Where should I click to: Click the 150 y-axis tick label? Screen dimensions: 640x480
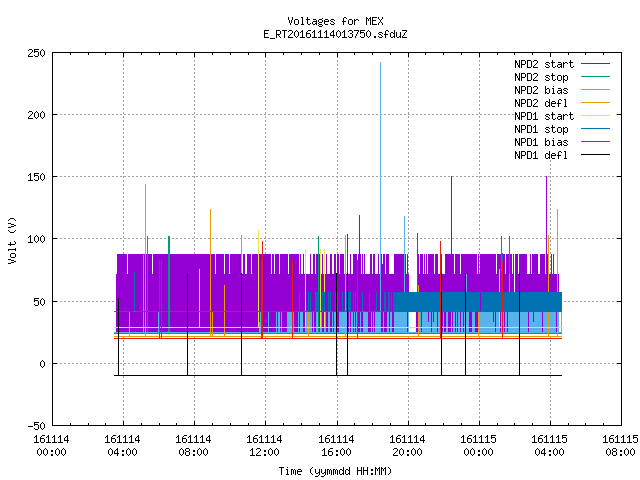click(x=36, y=177)
